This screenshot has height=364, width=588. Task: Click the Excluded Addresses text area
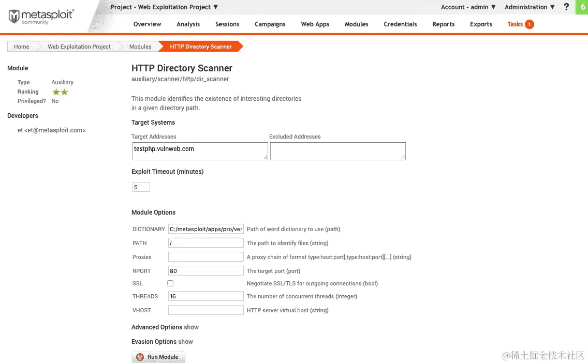(338, 151)
